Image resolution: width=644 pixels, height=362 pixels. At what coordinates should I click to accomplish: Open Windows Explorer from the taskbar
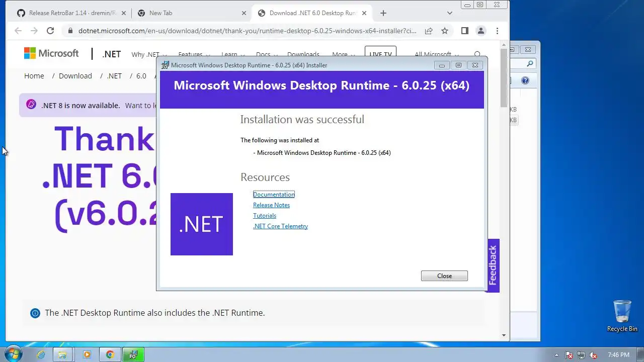click(x=62, y=355)
